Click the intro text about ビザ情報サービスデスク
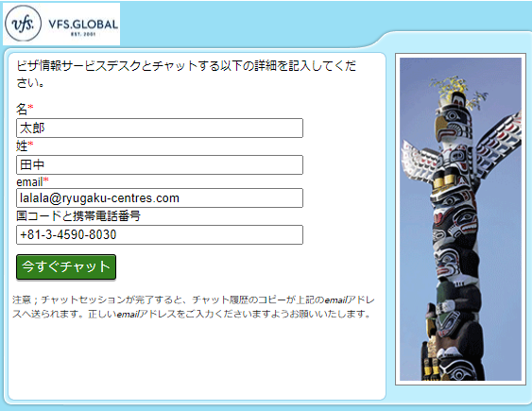The height and width of the screenshot is (411, 532). coord(186,74)
